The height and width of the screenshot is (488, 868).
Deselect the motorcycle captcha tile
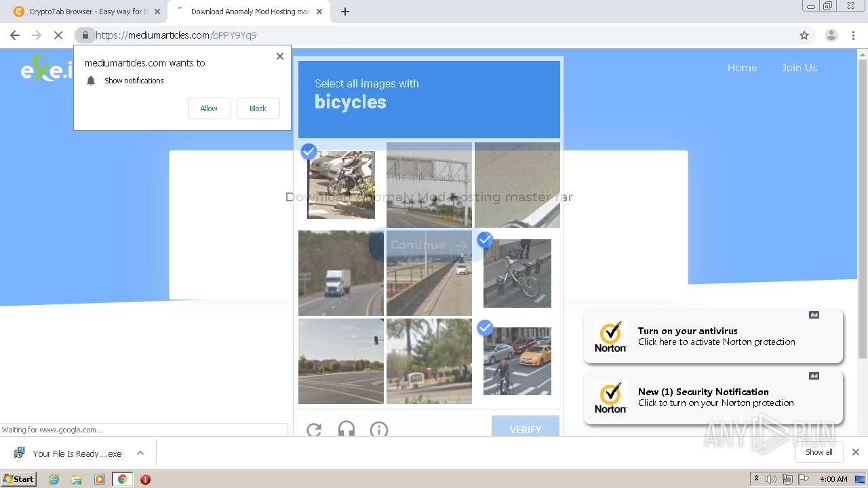pyautogui.click(x=340, y=184)
